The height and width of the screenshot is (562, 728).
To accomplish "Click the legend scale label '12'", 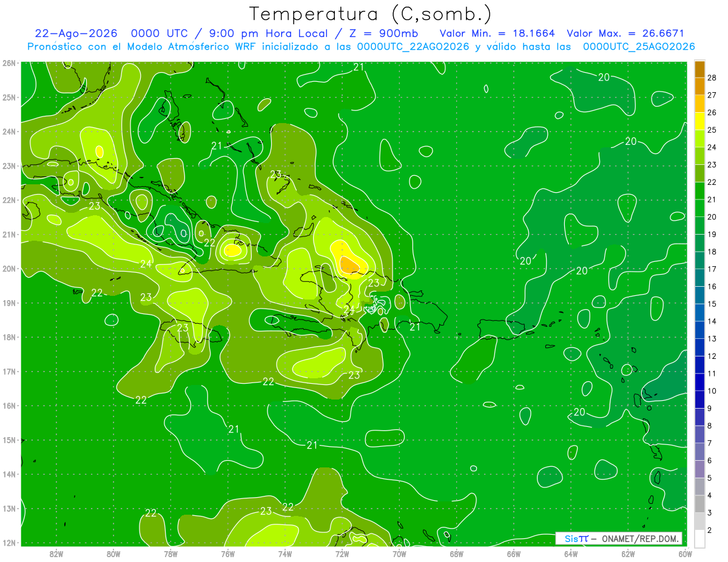I will coord(712,356).
